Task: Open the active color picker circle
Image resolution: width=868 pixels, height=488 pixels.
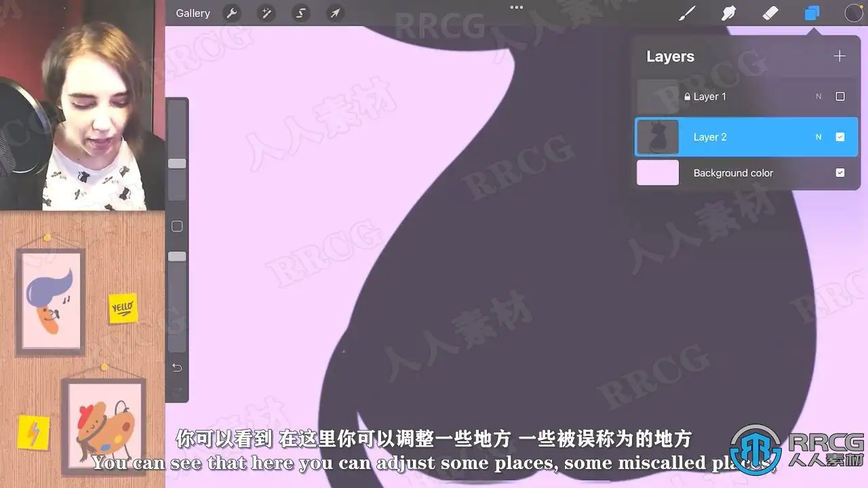Action: click(x=853, y=13)
